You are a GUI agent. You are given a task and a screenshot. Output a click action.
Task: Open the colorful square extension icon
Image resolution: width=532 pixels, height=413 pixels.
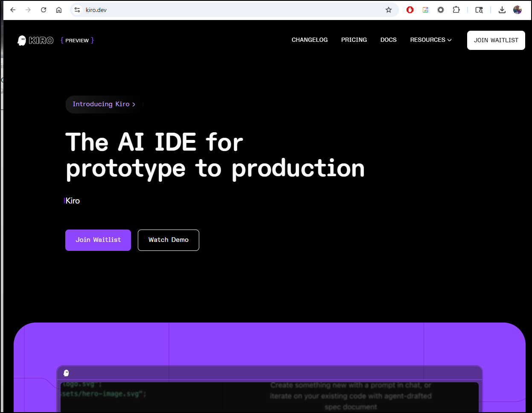click(425, 10)
